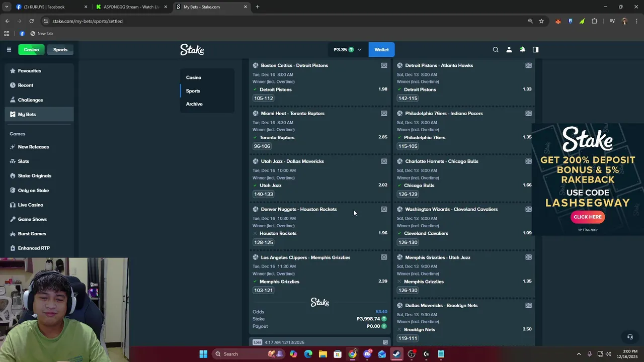Open bet slip icon for Boston Celtics - Detroit Pistons

point(384,65)
